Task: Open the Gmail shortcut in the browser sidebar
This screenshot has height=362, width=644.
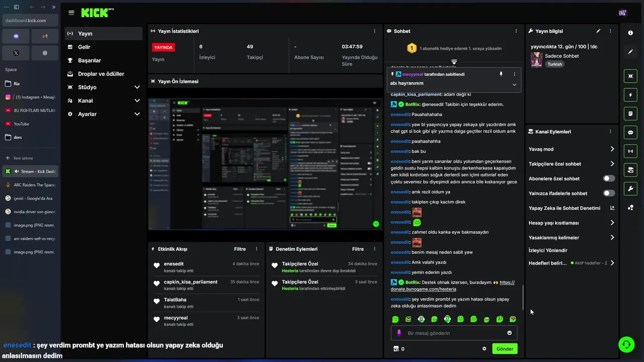Action: (45, 36)
